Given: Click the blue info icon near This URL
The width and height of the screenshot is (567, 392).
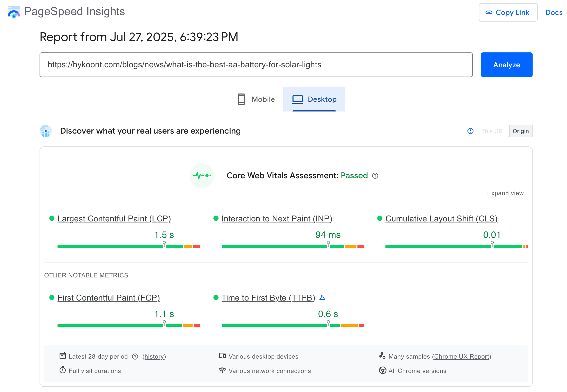Looking at the screenshot, I should 470,131.
